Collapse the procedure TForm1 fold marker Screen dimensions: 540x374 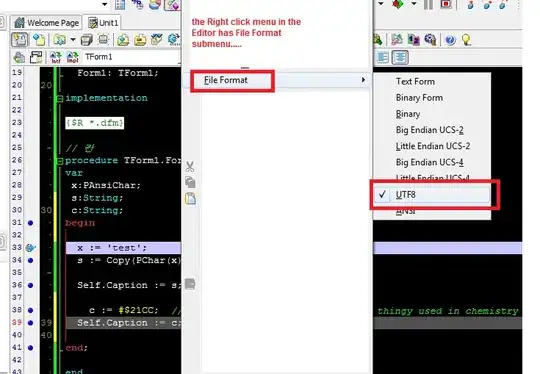(60, 161)
